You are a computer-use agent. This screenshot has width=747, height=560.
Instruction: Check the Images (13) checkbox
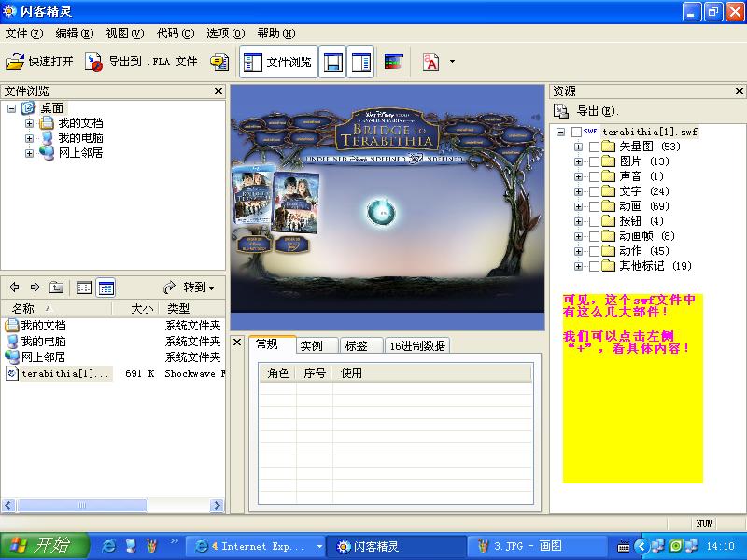[x=594, y=161]
